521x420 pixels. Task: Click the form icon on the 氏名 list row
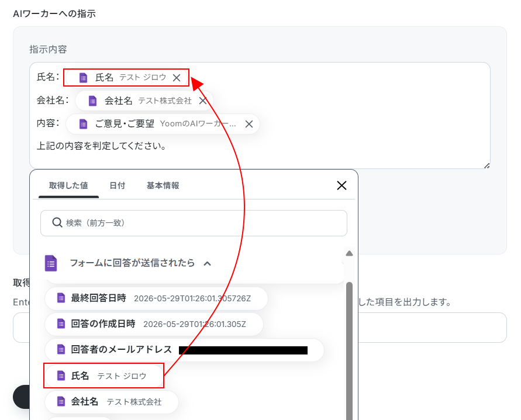[61, 376]
